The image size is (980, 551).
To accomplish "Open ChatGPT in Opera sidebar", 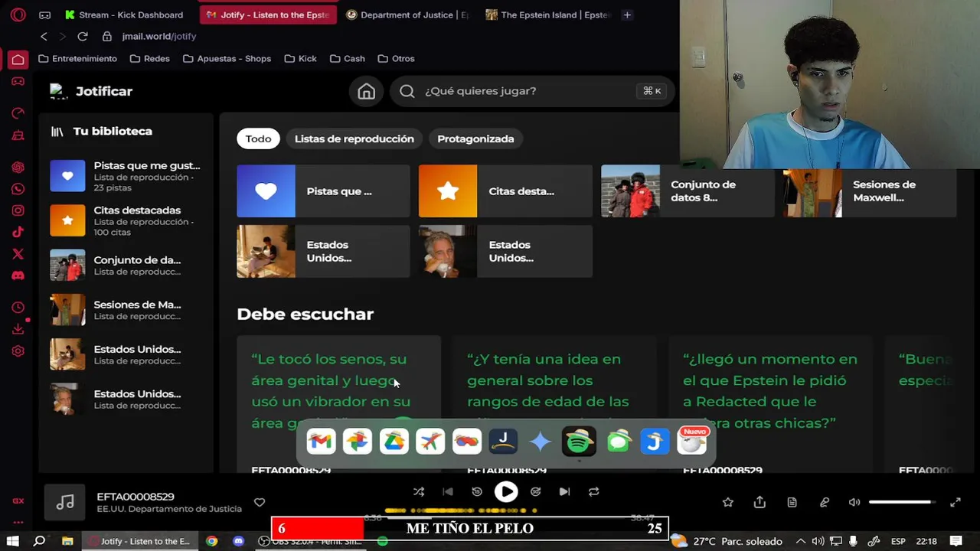I will click(18, 167).
